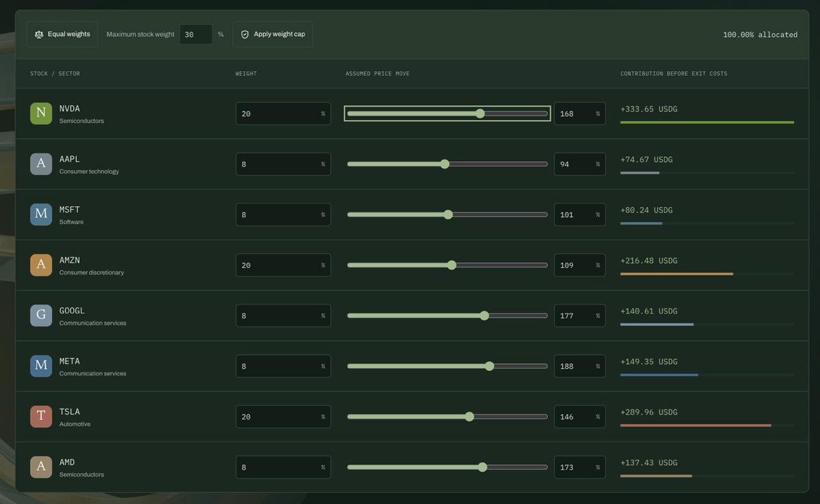Screen dimensions: 820x504
Task: Click the TSLA stock icon
Action: pyautogui.click(x=41, y=417)
